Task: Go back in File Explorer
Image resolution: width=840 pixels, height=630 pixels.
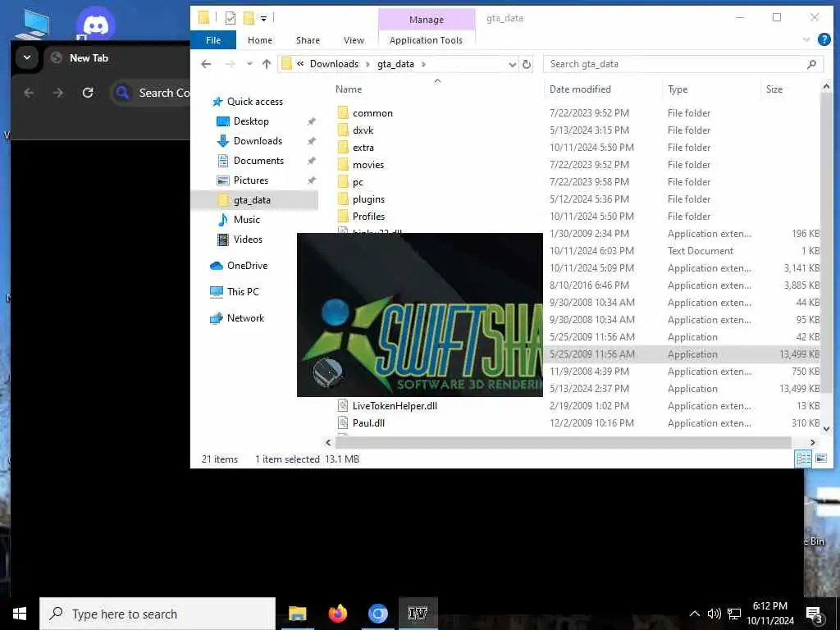Action: (206, 64)
